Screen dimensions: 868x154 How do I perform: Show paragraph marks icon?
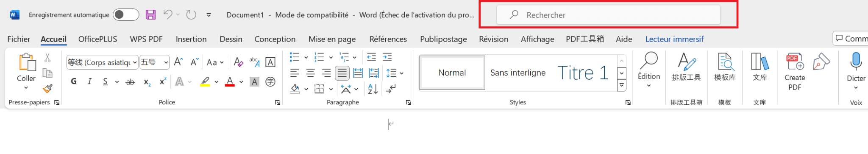coord(390,89)
